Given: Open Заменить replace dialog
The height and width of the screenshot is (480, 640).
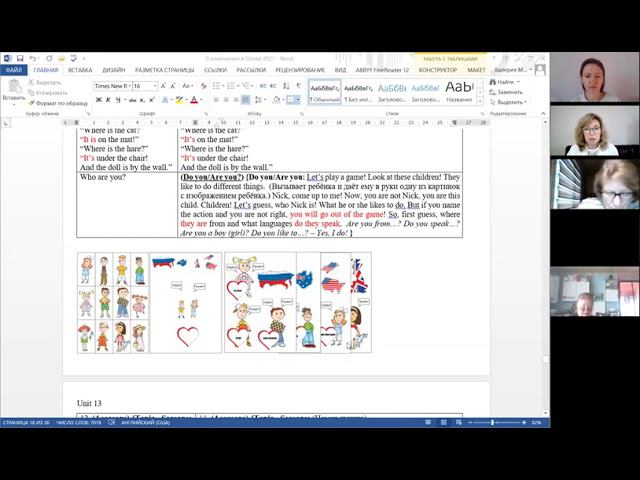Looking at the screenshot, I should pyautogui.click(x=506, y=92).
